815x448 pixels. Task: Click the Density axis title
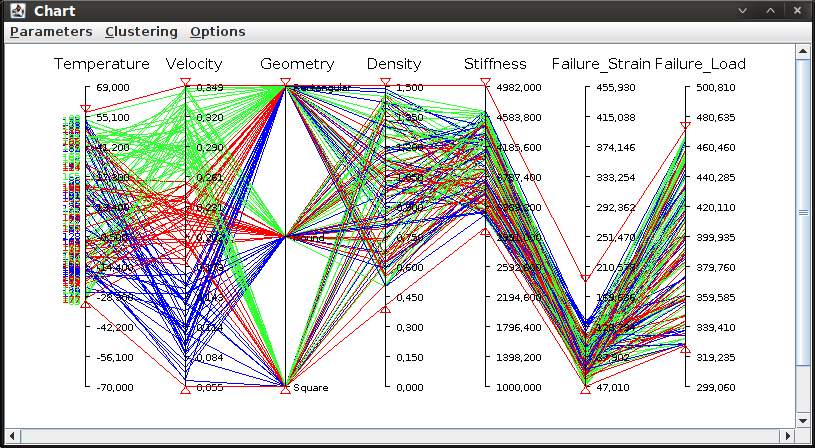394,64
